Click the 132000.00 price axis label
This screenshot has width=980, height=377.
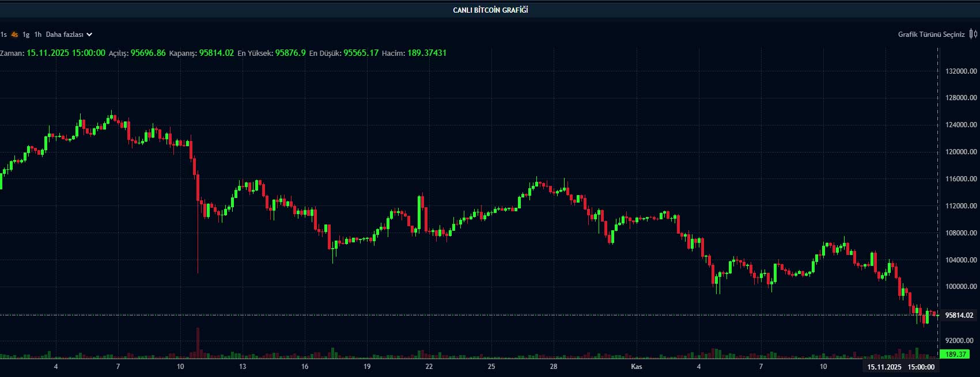coord(961,71)
